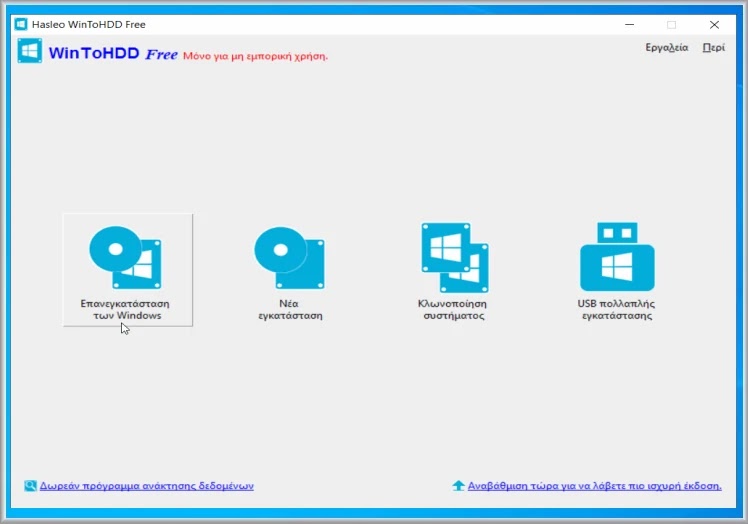The height and width of the screenshot is (524, 748).
Task: Open the Εργαλεία menu
Action: point(666,47)
